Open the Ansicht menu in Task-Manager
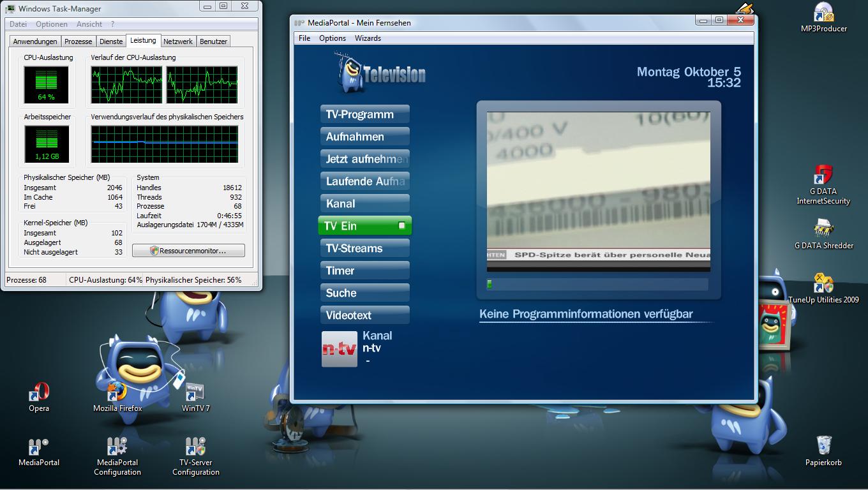 [x=89, y=24]
